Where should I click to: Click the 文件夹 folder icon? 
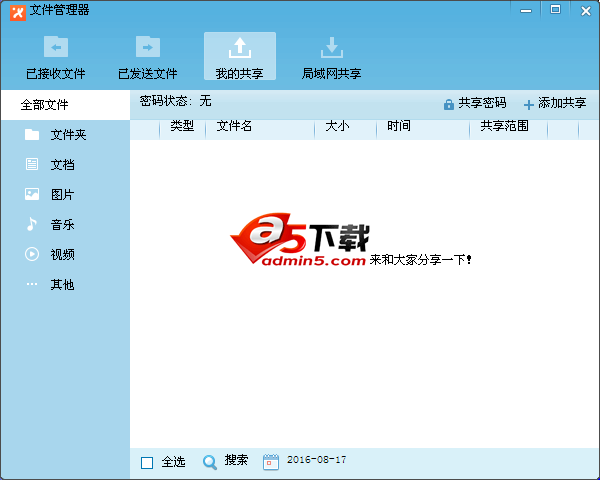(x=32, y=135)
